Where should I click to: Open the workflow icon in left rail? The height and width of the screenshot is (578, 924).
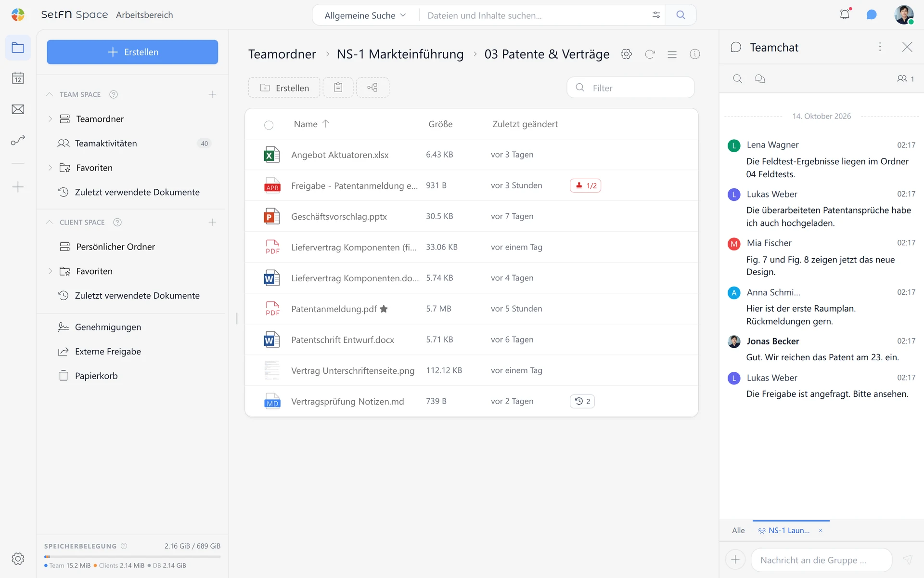[18, 140]
